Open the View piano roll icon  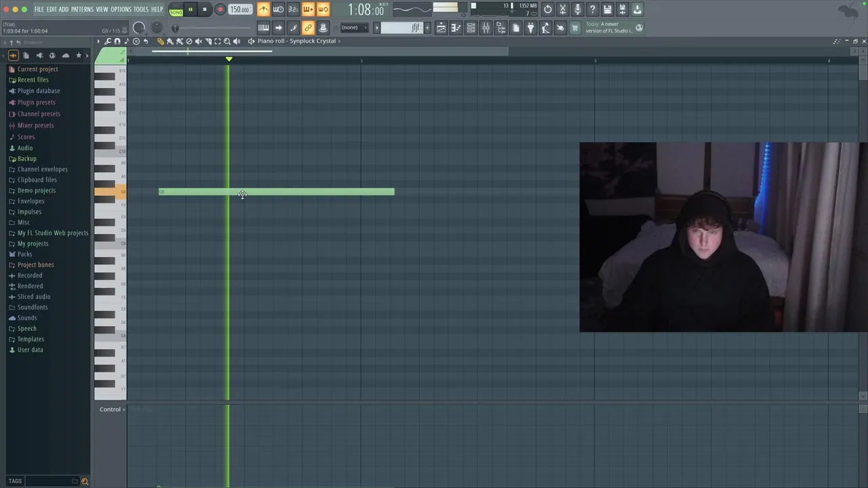(x=456, y=28)
